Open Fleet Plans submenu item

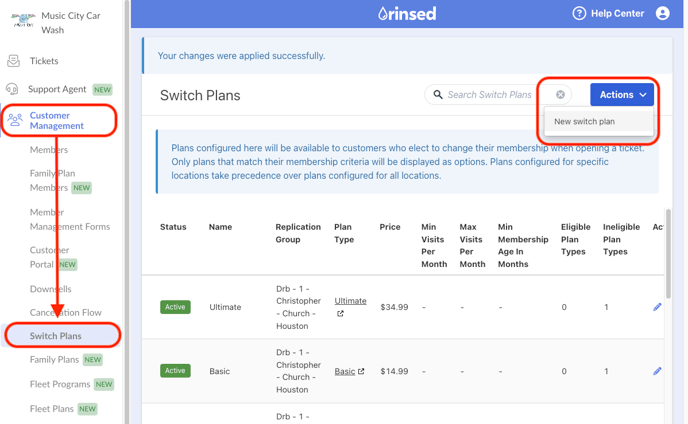click(x=51, y=409)
